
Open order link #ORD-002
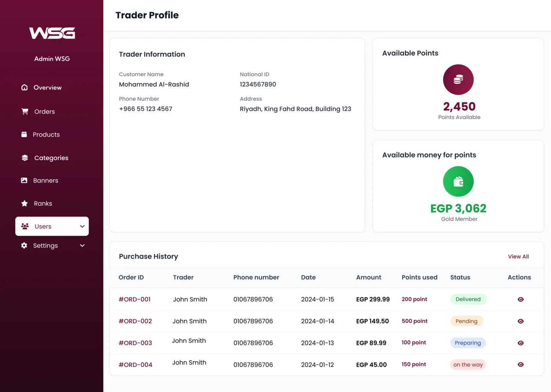135,321
